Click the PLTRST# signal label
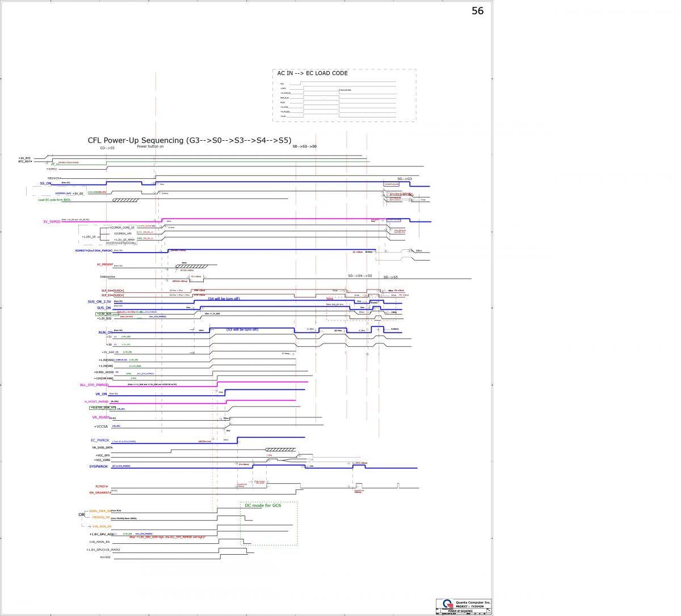Image resolution: width=681 pixels, height=616 pixels. pos(101,487)
